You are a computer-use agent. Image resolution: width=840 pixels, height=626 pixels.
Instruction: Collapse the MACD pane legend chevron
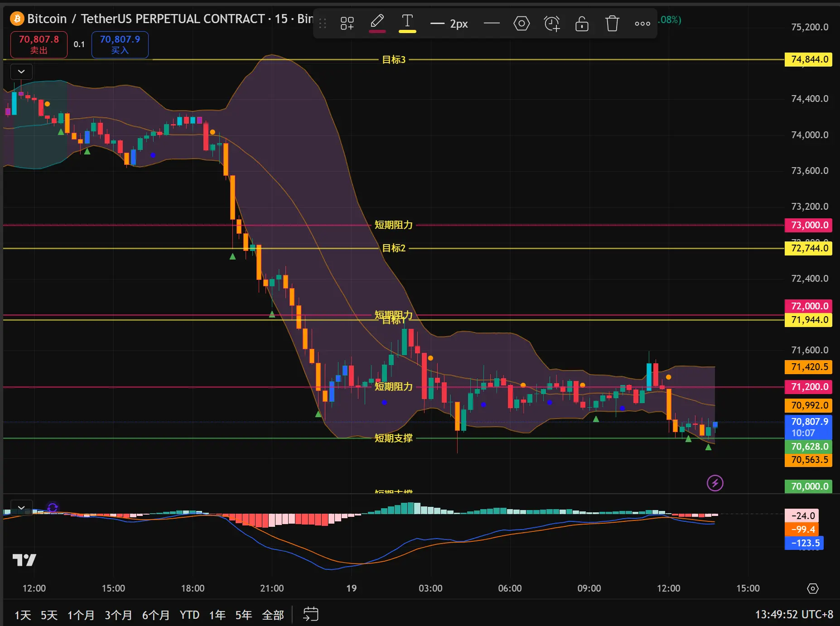[x=21, y=507]
